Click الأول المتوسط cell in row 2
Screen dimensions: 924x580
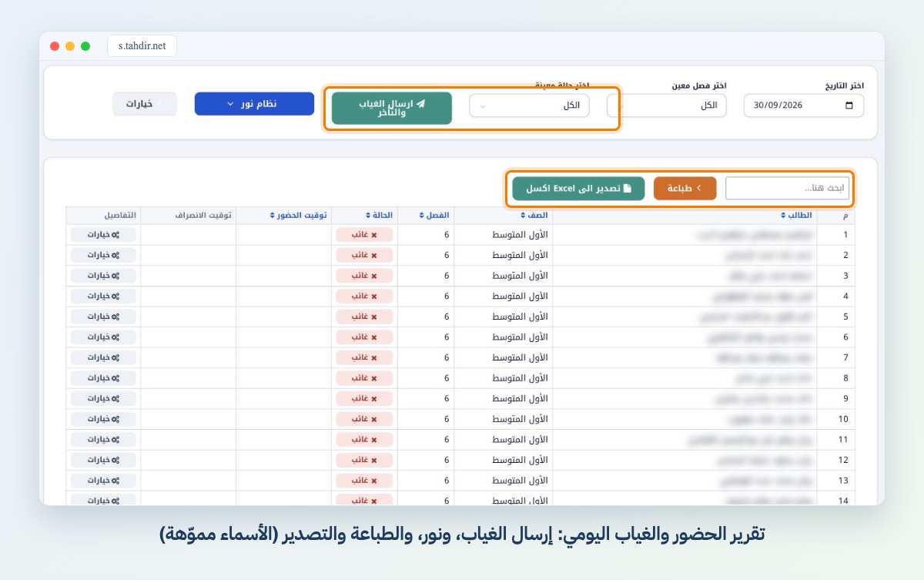point(504,255)
